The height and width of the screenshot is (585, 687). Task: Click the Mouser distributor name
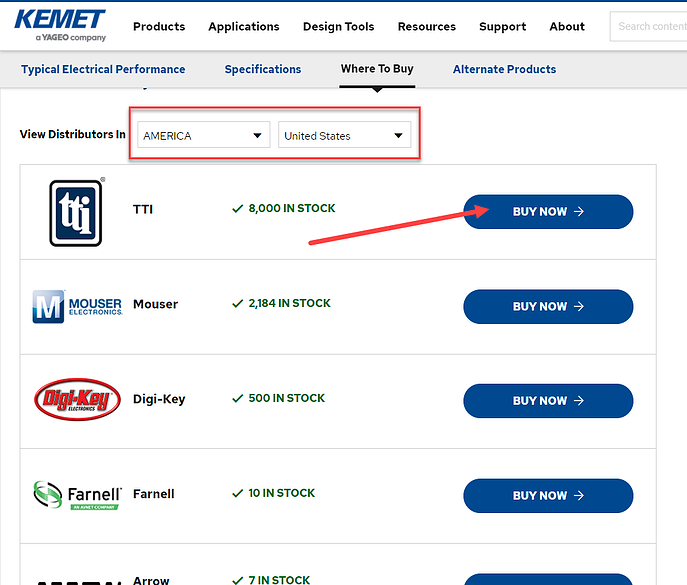coord(156,304)
